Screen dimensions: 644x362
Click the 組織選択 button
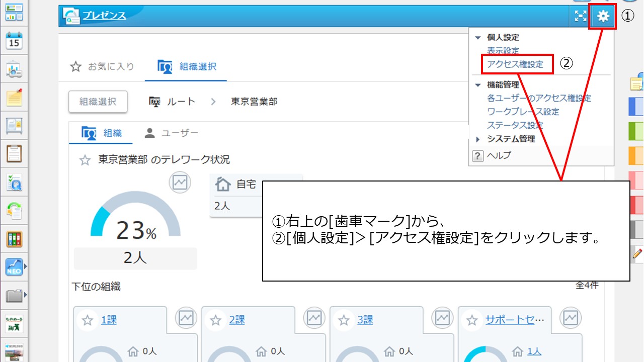coord(98,102)
